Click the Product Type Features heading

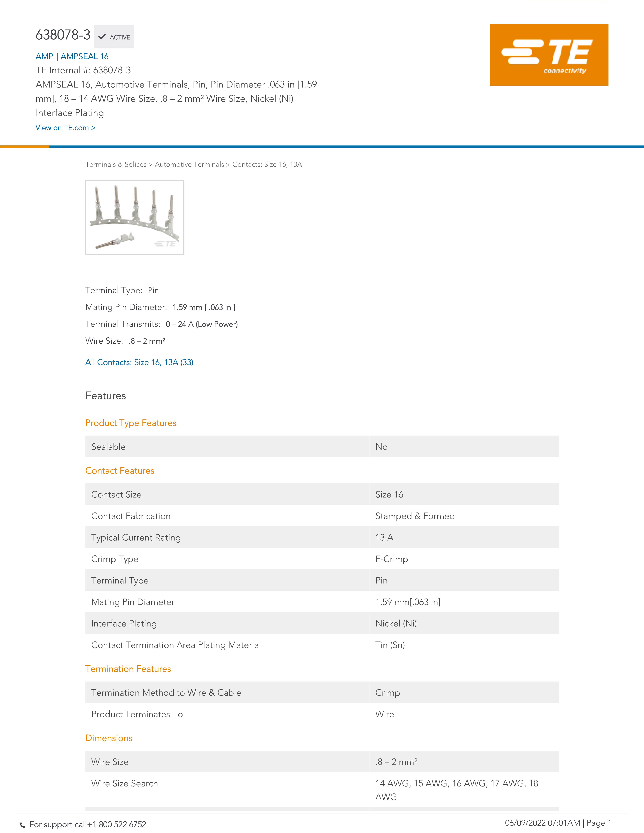coord(131,423)
